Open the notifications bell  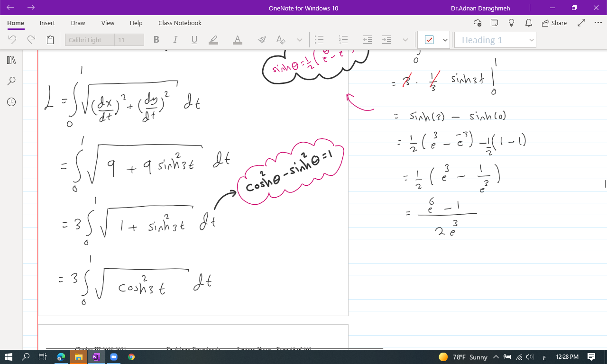[528, 23]
